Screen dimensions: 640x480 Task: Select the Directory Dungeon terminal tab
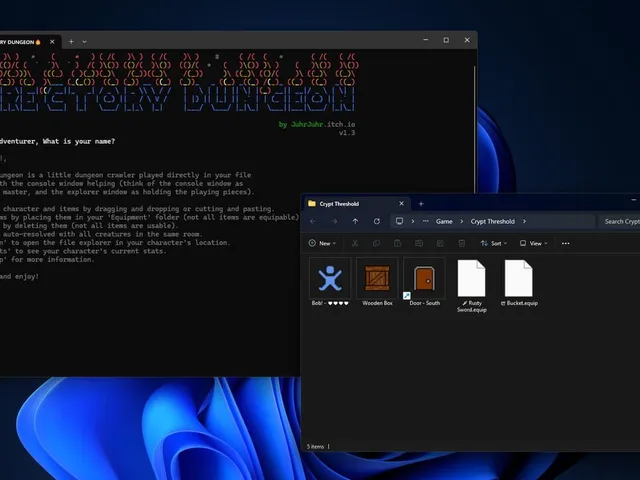point(29,42)
